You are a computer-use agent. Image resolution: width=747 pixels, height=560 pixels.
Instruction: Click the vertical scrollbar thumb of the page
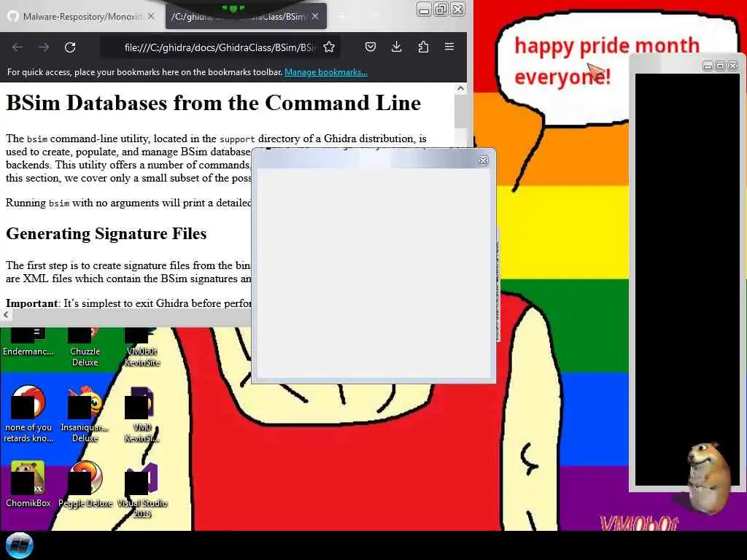coord(460,111)
